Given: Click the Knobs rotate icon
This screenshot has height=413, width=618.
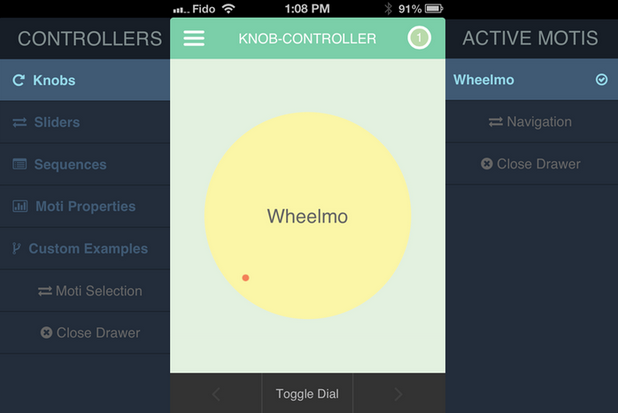Looking at the screenshot, I should [19, 81].
